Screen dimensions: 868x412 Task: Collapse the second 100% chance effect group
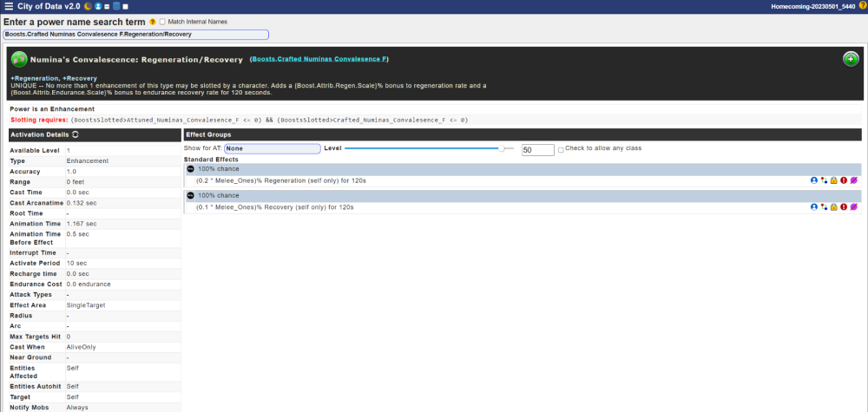[191, 196]
